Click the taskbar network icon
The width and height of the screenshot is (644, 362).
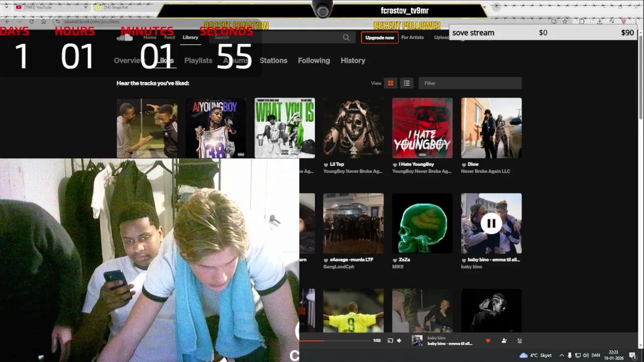[578, 355]
